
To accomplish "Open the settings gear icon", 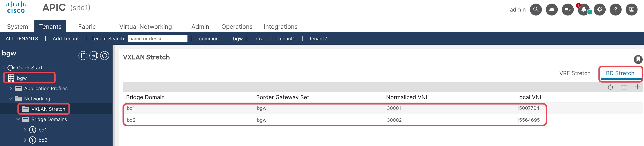I will (600, 10).
